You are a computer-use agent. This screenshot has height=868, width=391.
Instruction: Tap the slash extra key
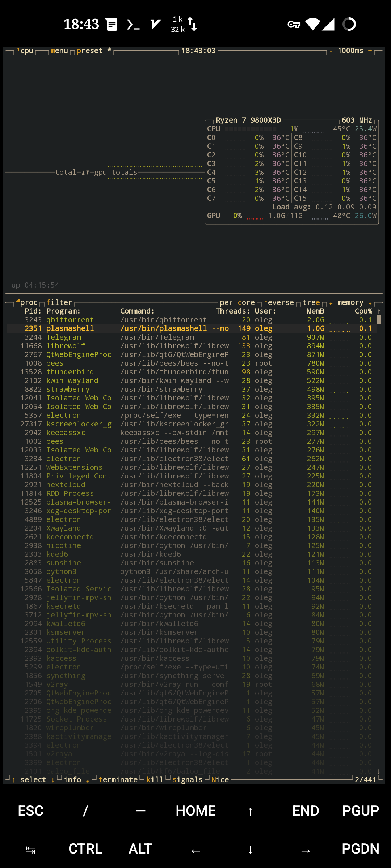click(x=85, y=811)
